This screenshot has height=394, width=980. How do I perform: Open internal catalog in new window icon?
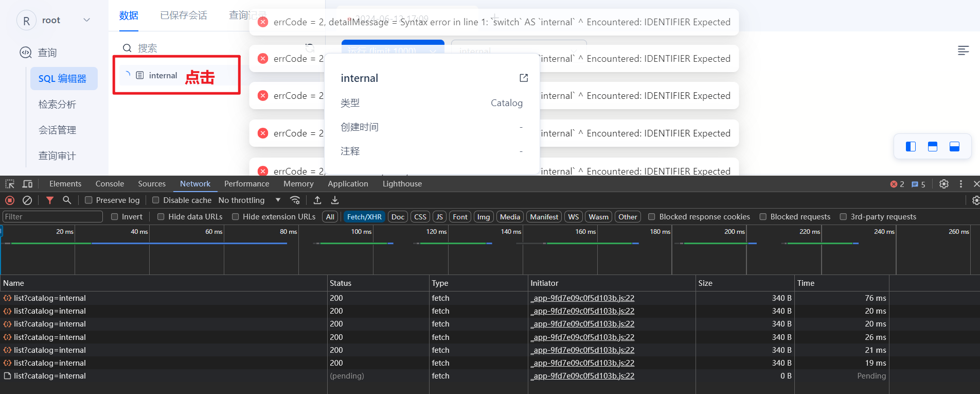point(524,78)
